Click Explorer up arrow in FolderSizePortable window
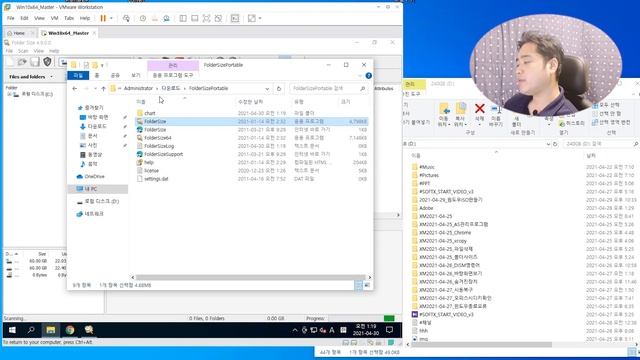640x360 pixels. point(103,89)
